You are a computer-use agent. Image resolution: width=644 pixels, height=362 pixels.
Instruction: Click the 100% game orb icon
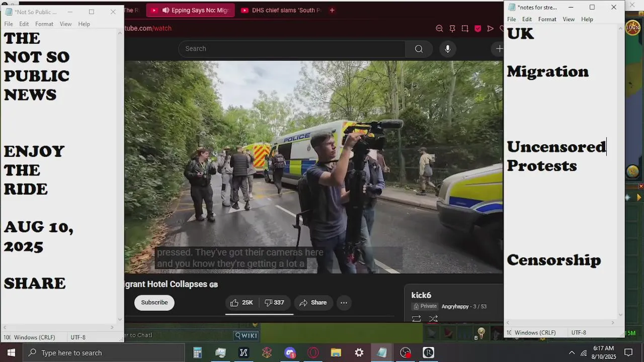tap(632, 28)
